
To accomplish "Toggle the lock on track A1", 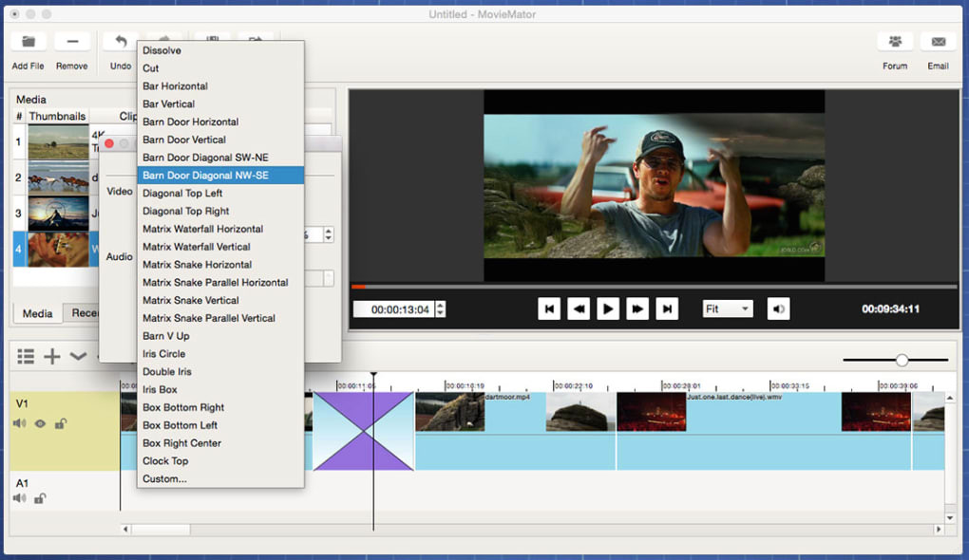I will coord(40,498).
